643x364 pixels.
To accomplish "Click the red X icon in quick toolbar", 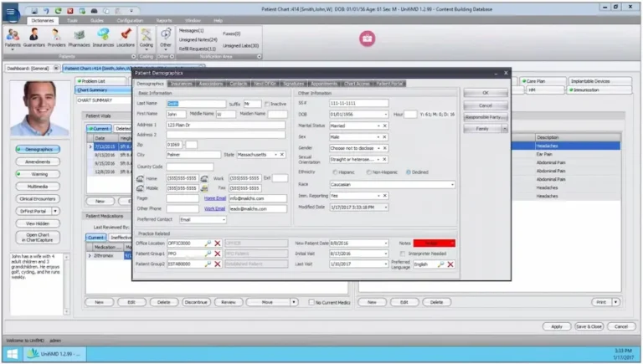I will pyautogui.click(x=70, y=11).
